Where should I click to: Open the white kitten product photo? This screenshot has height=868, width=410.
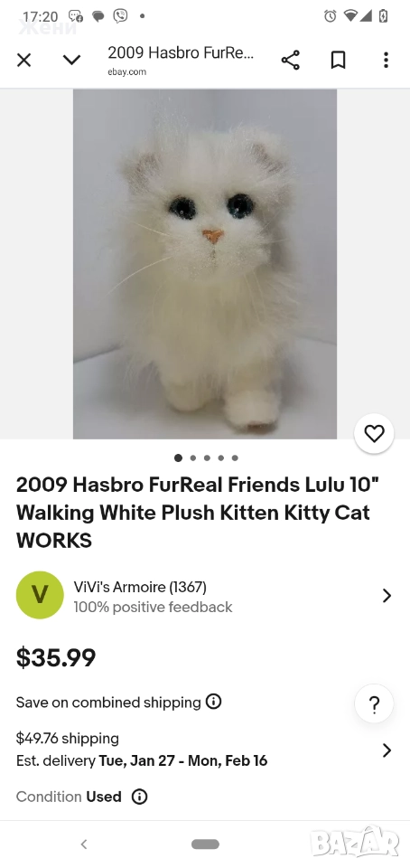pos(205,264)
